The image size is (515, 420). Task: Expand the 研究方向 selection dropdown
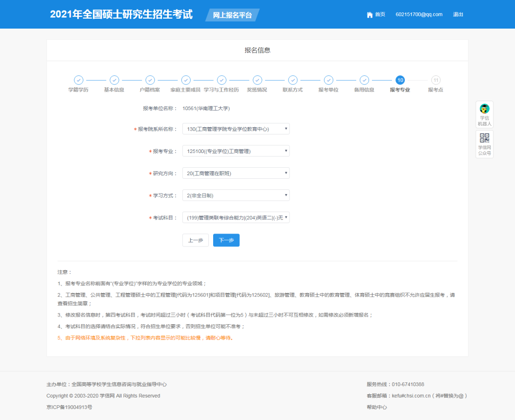[236, 173]
